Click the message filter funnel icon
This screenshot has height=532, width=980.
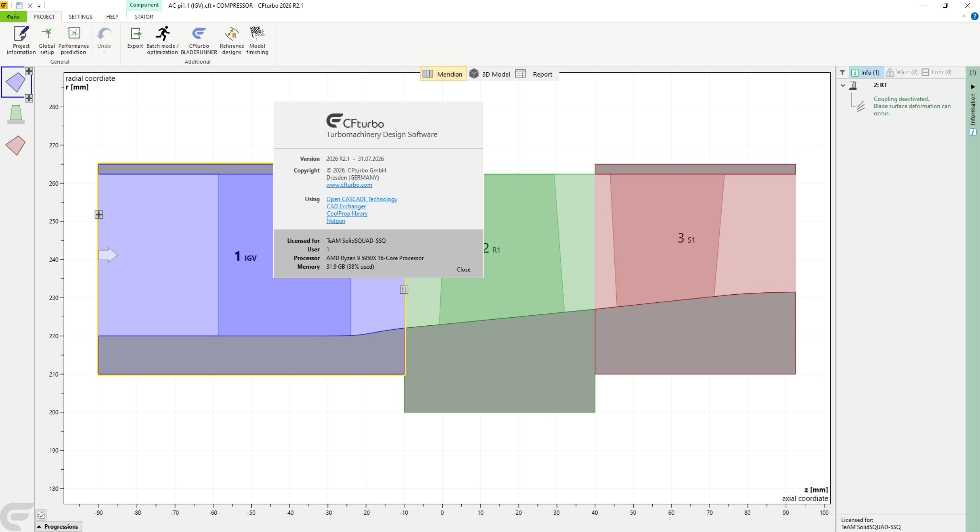842,72
